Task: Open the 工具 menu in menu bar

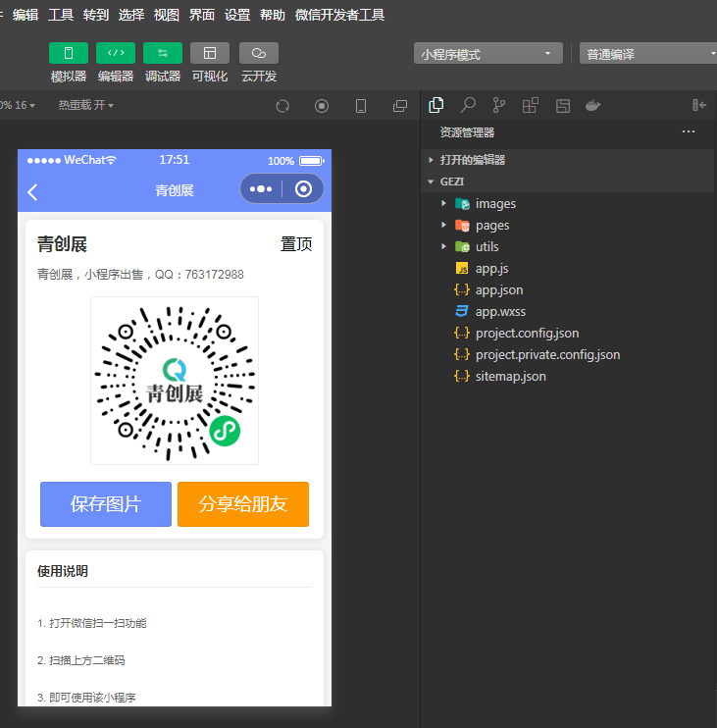Action: coord(61,15)
